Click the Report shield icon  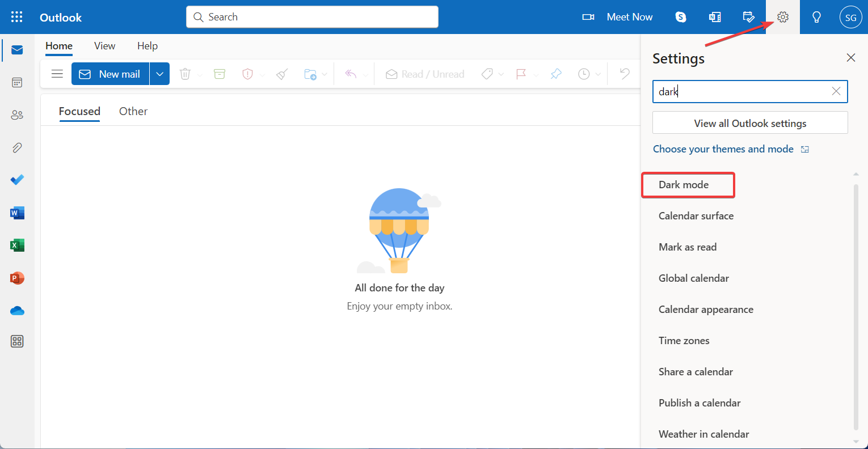247,74
